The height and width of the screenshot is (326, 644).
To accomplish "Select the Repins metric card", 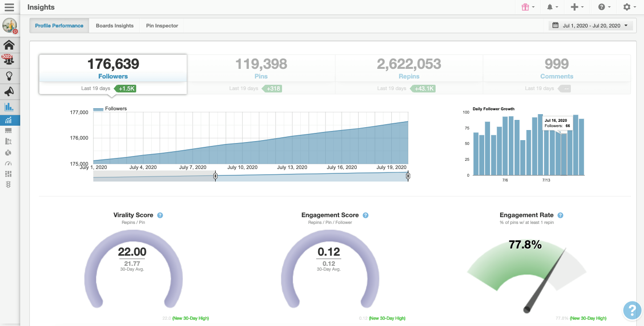I will point(409,74).
